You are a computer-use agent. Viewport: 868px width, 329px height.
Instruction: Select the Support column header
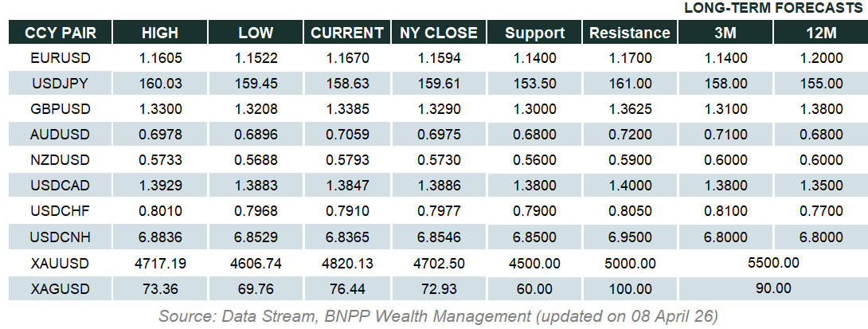(x=534, y=33)
